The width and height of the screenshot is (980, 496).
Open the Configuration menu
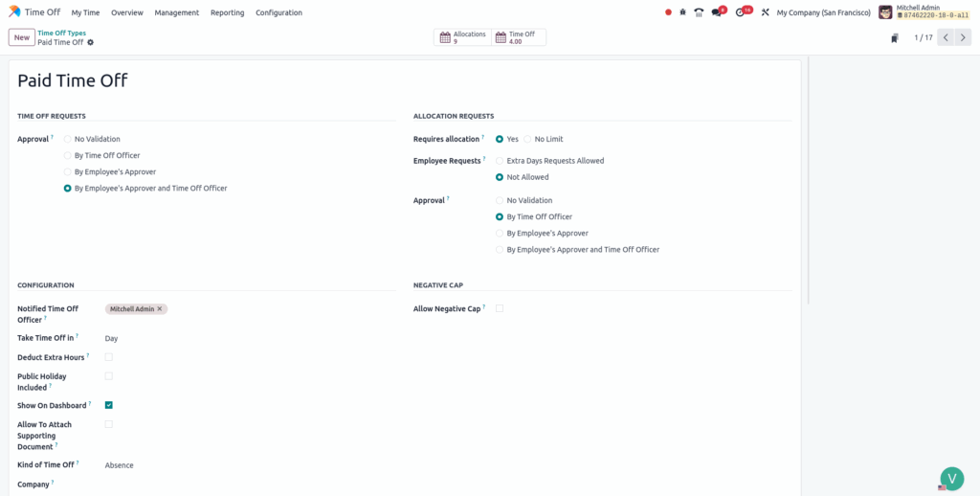278,12
